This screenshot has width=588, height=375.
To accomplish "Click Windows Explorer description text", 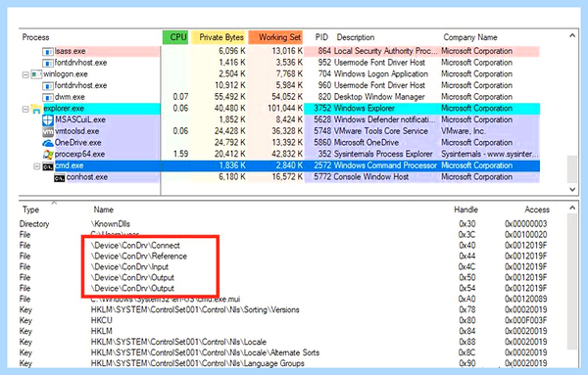I will coord(364,109).
